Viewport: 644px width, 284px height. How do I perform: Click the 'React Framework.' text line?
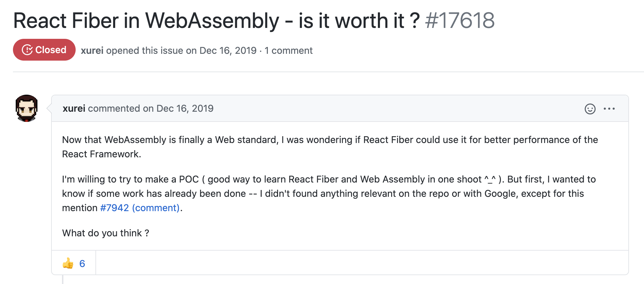tap(102, 154)
